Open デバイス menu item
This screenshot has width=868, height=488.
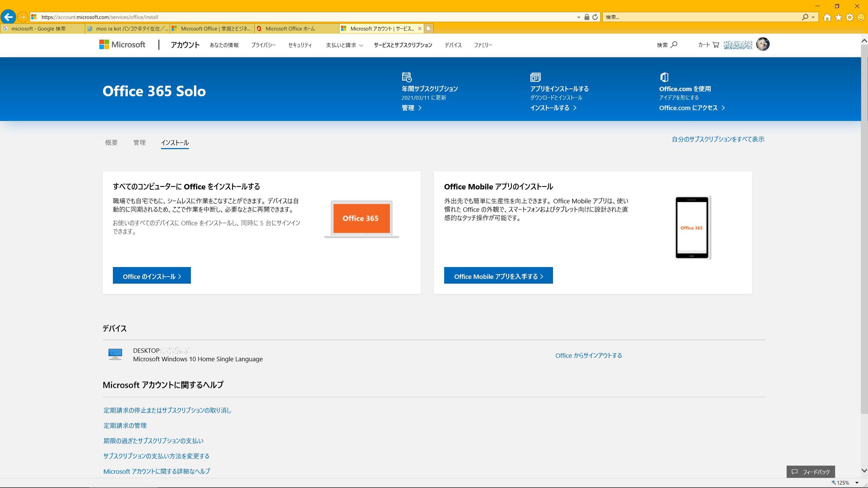coord(453,45)
